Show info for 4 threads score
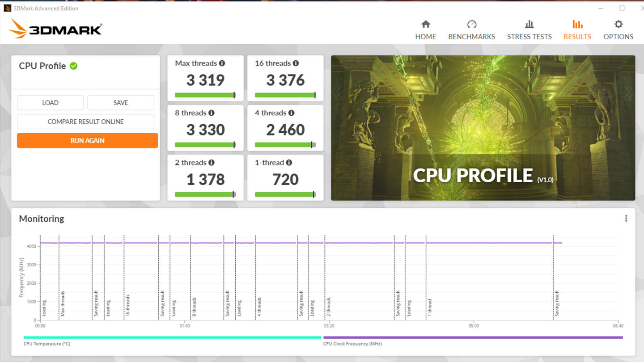Screen dimensions: 644x362 [x=291, y=113]
